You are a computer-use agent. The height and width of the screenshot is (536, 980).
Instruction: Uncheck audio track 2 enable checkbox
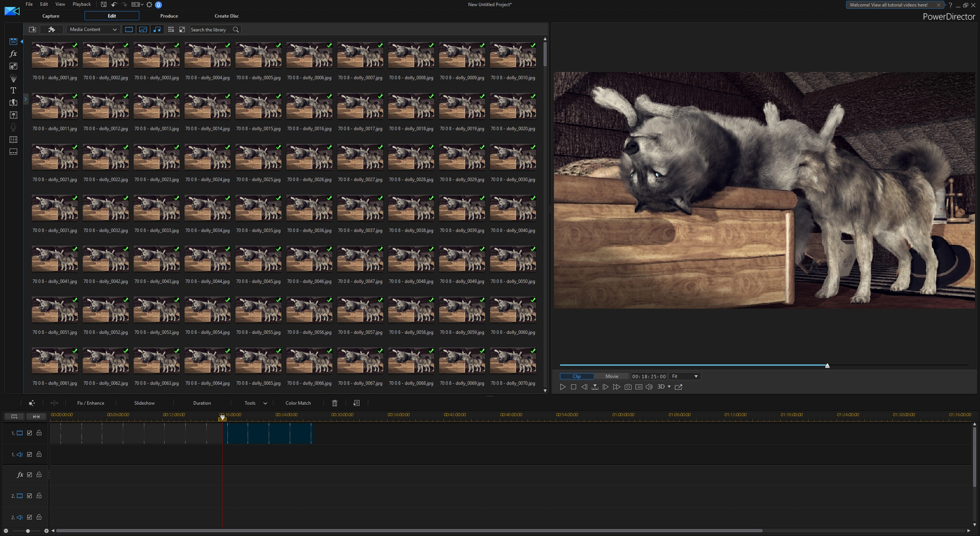coord(29,517)
